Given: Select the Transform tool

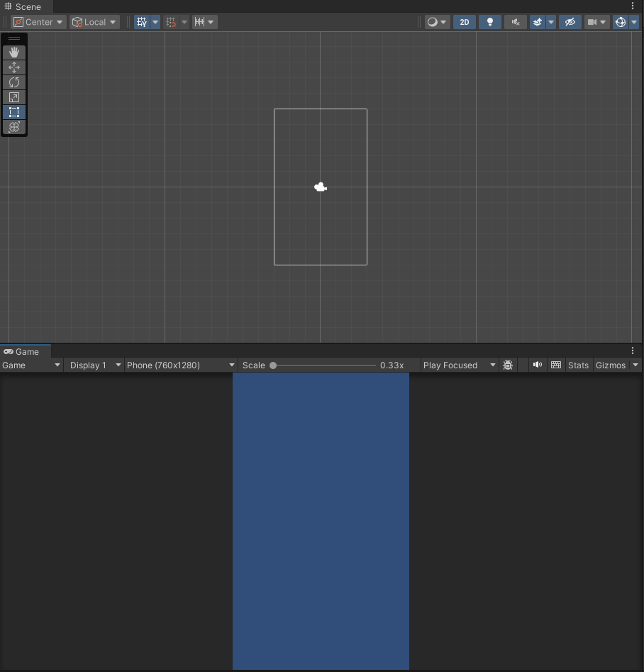Looking at the screenshot, I should pos(14,127).
